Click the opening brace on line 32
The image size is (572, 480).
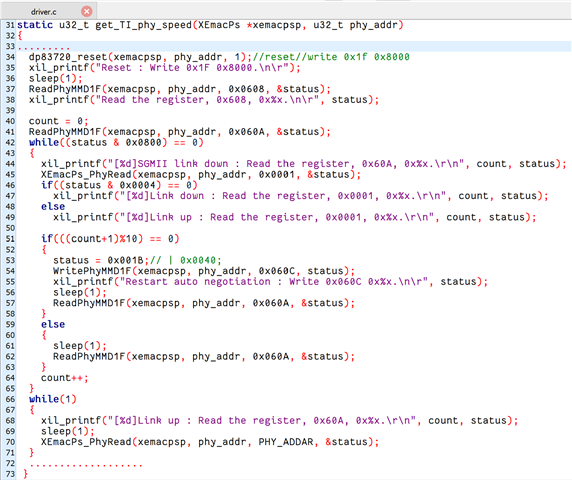20,36
